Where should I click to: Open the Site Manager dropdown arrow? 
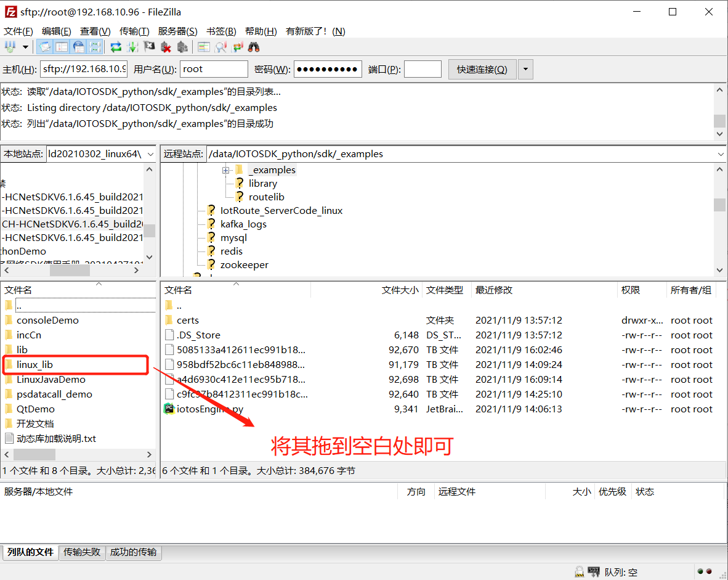(25, 47)
